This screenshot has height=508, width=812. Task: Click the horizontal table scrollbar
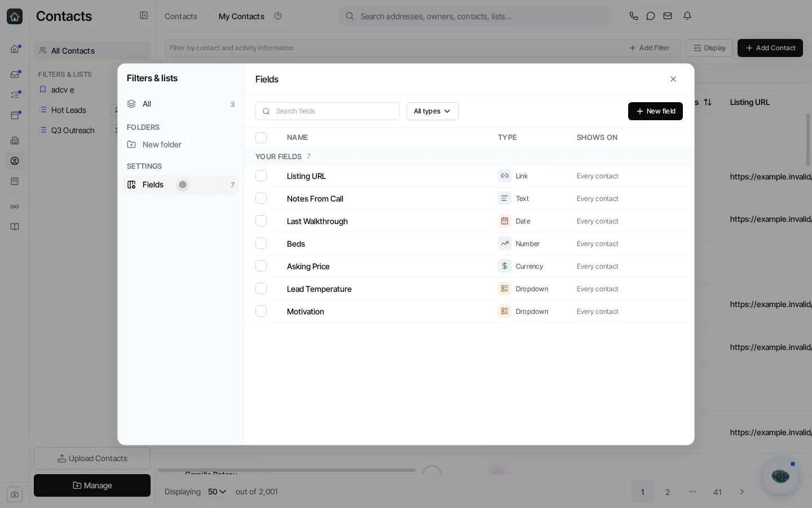tap(286, 470)
